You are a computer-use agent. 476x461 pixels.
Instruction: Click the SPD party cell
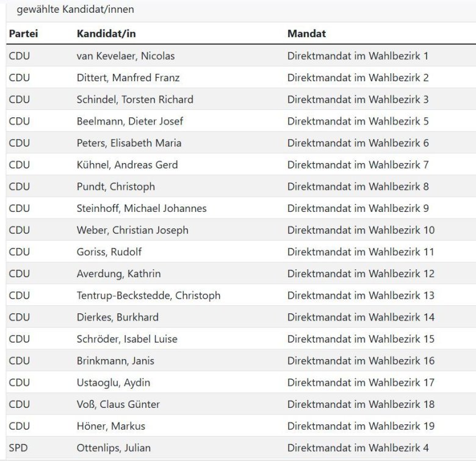(18, 448)
